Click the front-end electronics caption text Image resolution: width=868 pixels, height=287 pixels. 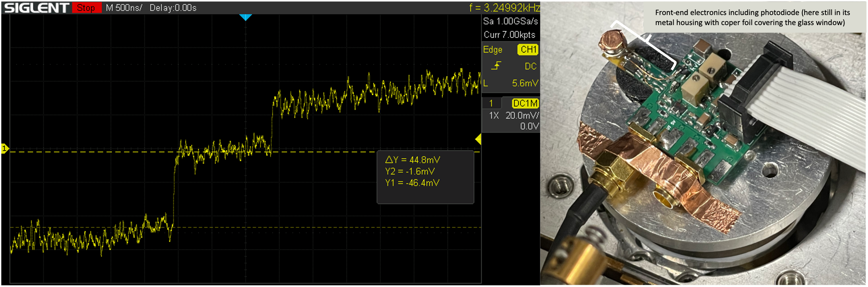pyautogui.click(x=752, y=18)
